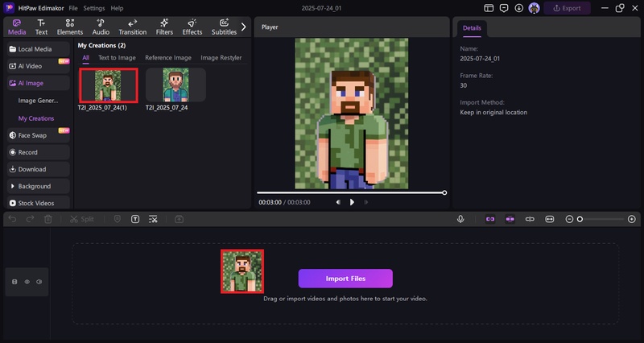This screenshot has width=644, height=343.
Task: Click the fit timeline to window icon
Action: [x=550, y=219]
